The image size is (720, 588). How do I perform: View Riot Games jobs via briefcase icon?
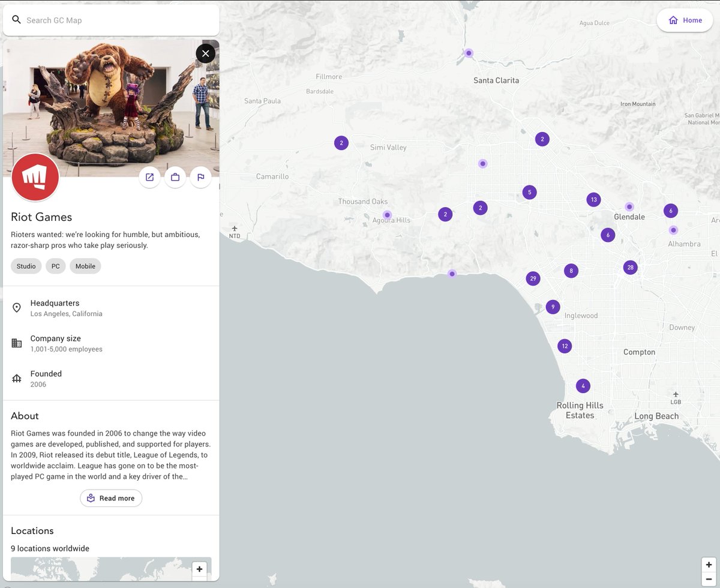175,177
